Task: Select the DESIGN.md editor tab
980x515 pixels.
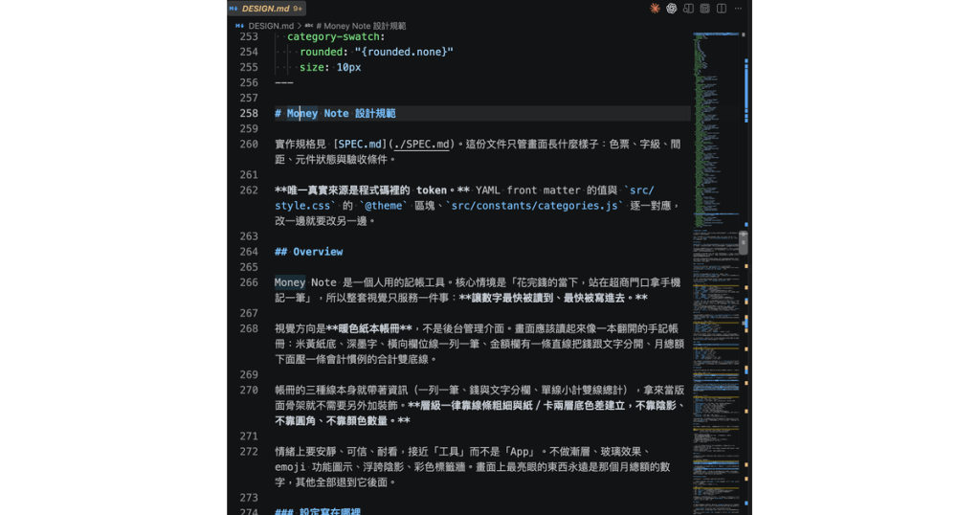Action: tap(266, 8)
